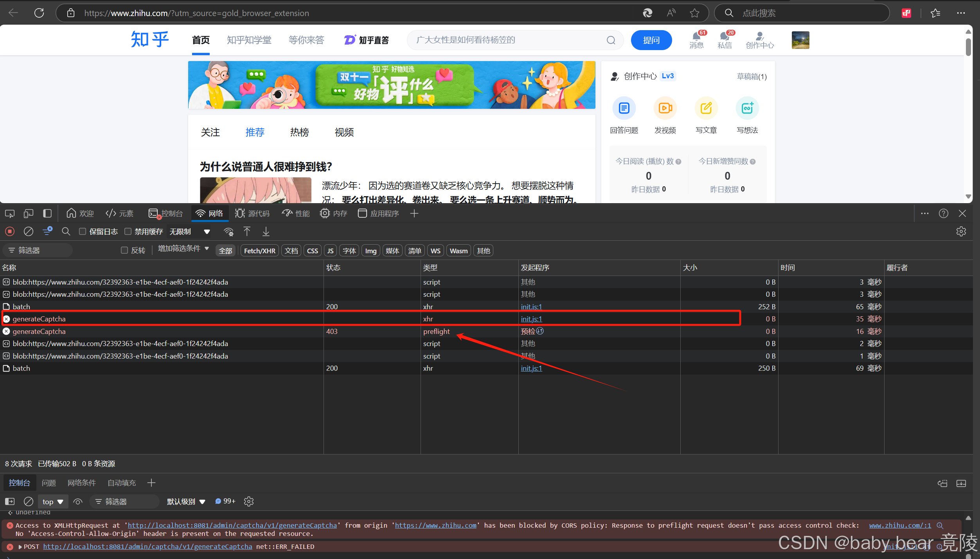This screenshot has width=980, height=559.
Task: Open network search magnifier icon
Action: (66, 232)
